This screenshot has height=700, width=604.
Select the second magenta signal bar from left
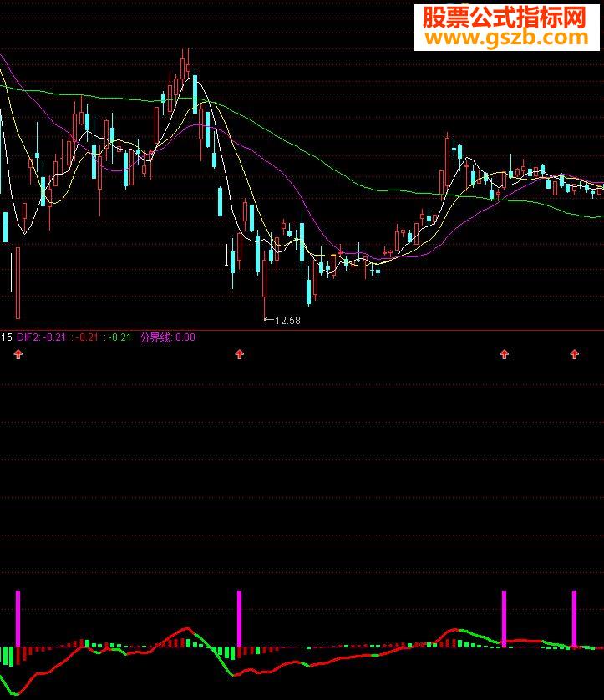pos(239,618)
